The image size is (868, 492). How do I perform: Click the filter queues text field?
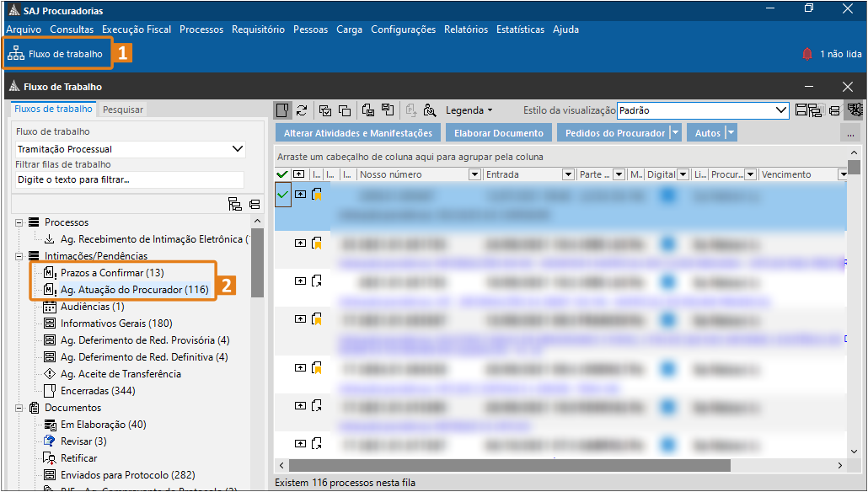[129, 179]
